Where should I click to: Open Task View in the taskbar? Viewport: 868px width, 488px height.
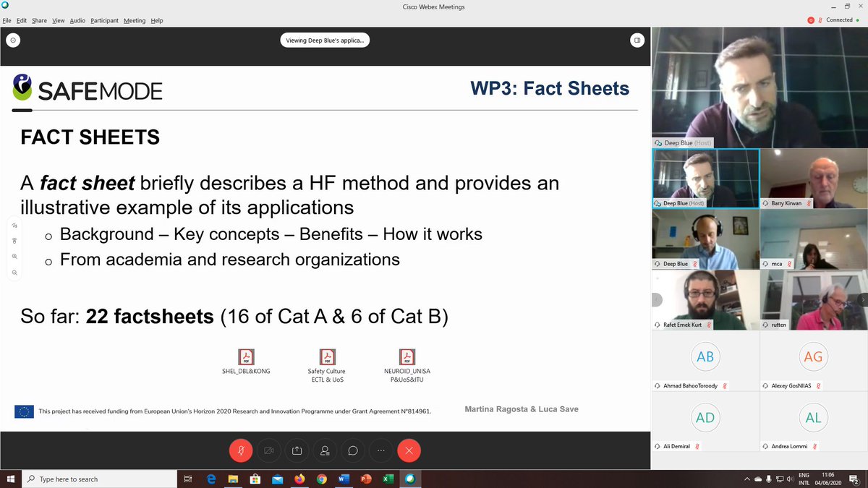point(188,479)
